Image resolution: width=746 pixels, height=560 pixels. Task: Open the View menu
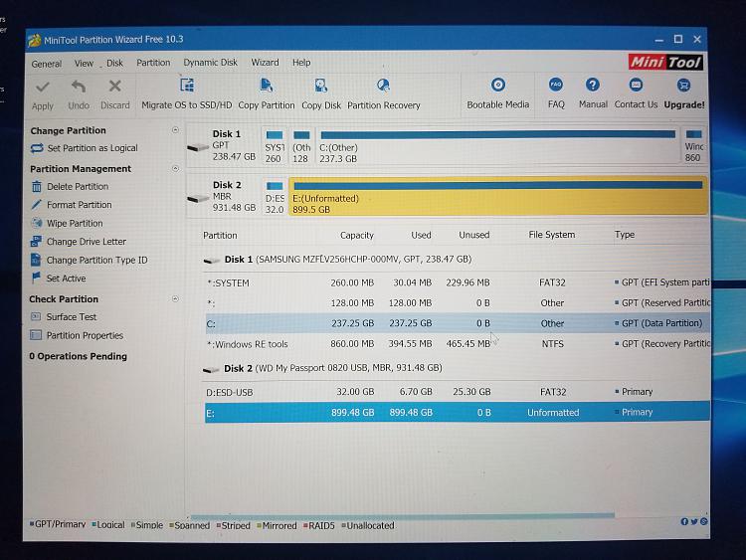(x=84, y=64)
